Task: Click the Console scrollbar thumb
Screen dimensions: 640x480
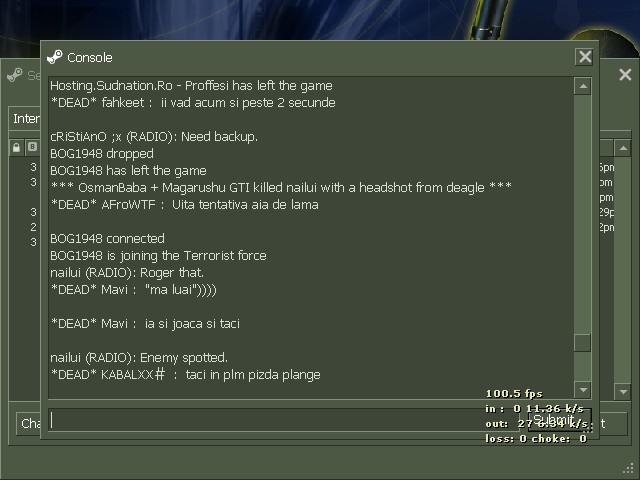Action: 583,343
